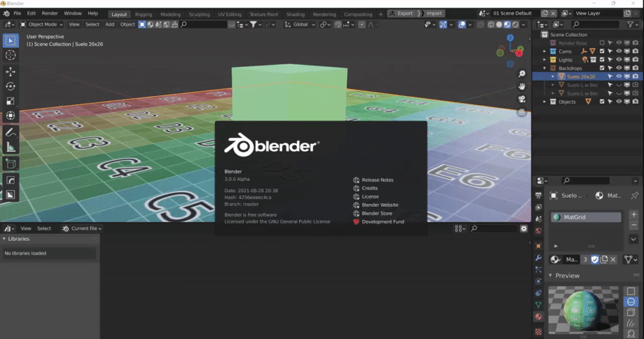This screenshot has width=644, height=339.
Task: Select the Transform tool
Action: point(11,115)
